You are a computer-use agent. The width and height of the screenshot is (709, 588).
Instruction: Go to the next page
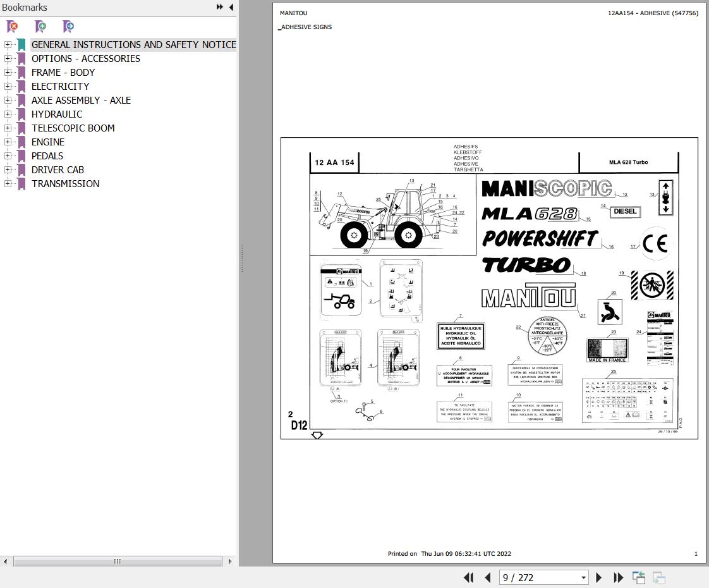[x=598, y=578]
